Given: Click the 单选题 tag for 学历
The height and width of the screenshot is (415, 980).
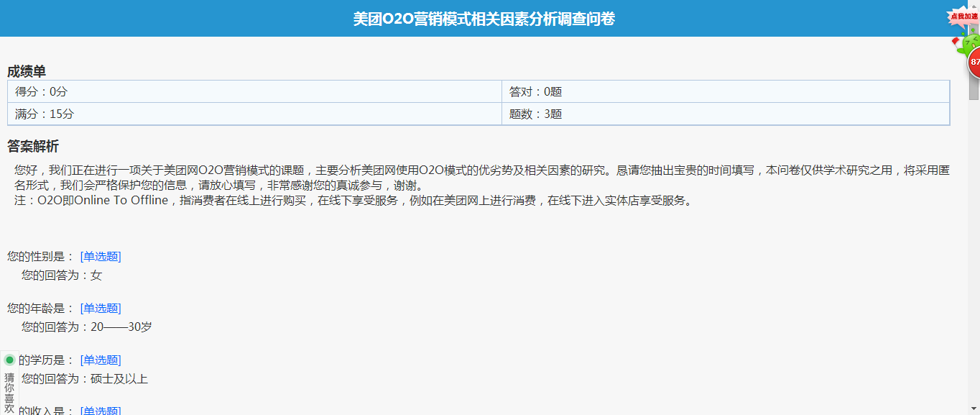Looking at the screenshot, I should point(101,360).
